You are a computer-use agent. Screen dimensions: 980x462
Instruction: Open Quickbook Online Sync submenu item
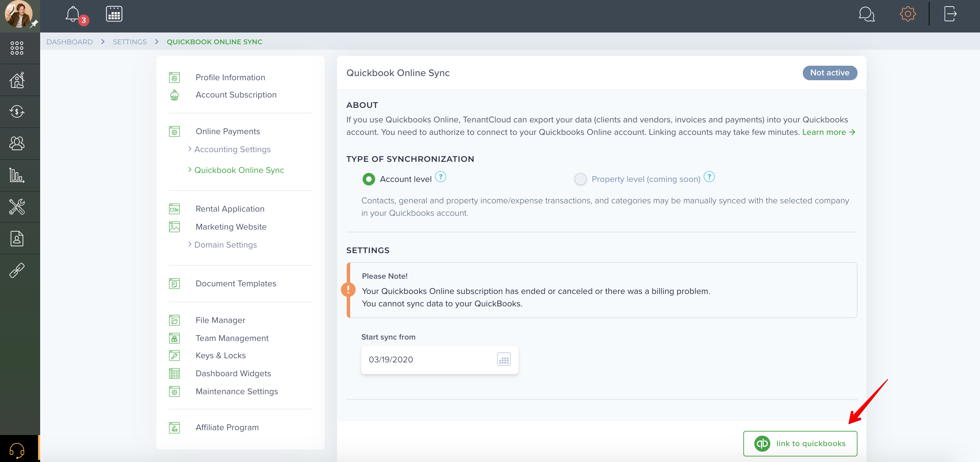pyautogui.click(x=239, y=170)
